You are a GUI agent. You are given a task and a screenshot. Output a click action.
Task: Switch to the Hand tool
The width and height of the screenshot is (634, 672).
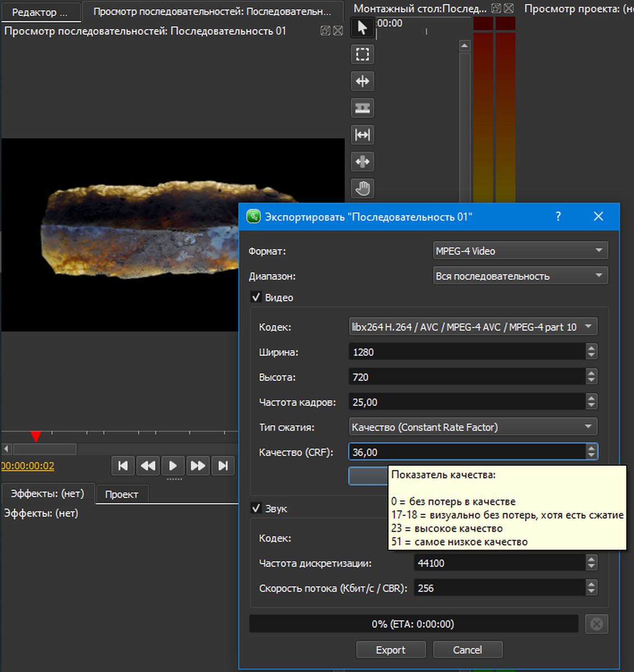pyautogui.click(x=363, y=189)
